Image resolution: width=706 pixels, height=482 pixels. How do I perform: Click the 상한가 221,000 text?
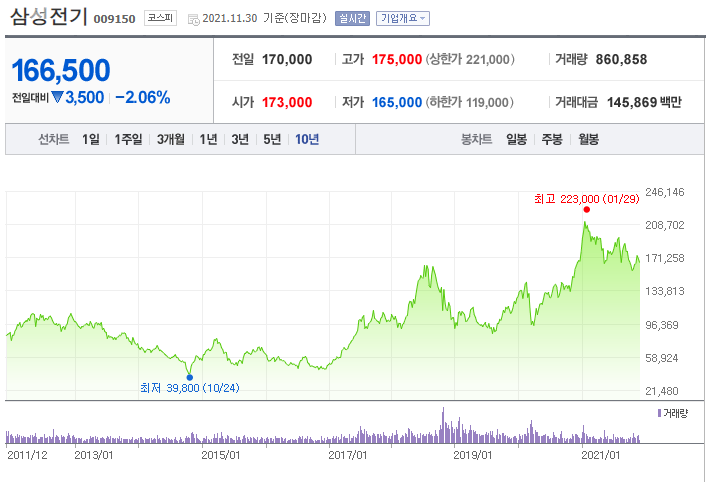[x=470, y=59]
